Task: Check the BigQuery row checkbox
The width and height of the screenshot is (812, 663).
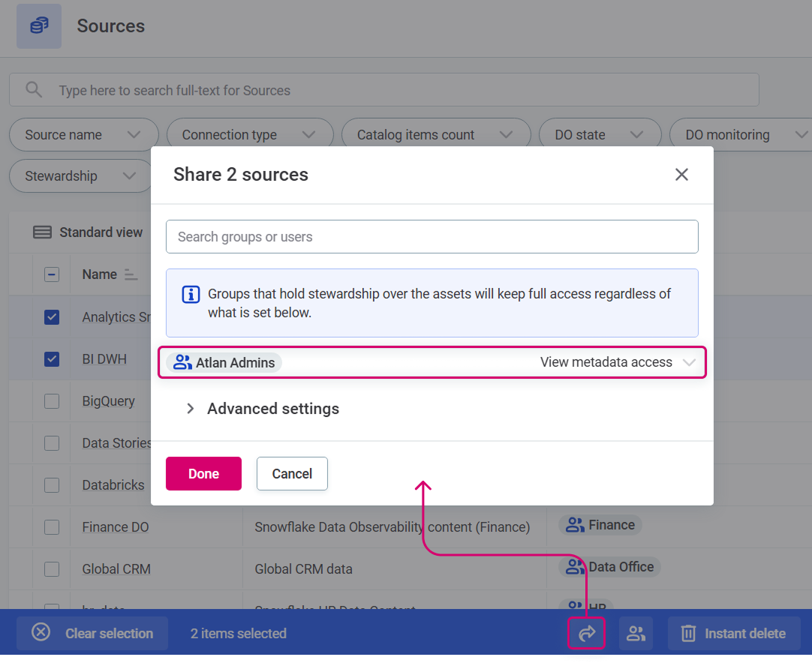Action: tap(51, 400)
